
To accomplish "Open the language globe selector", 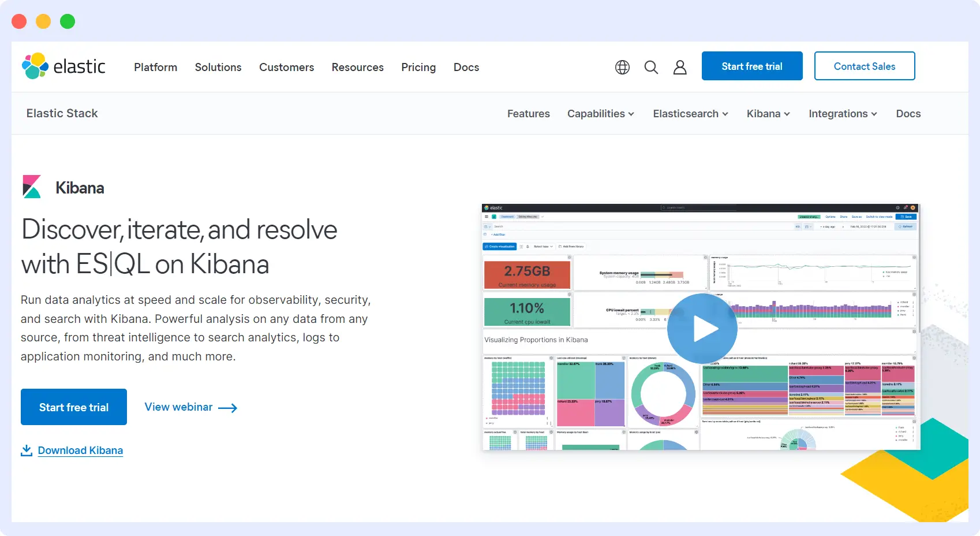I will [622, 68].
